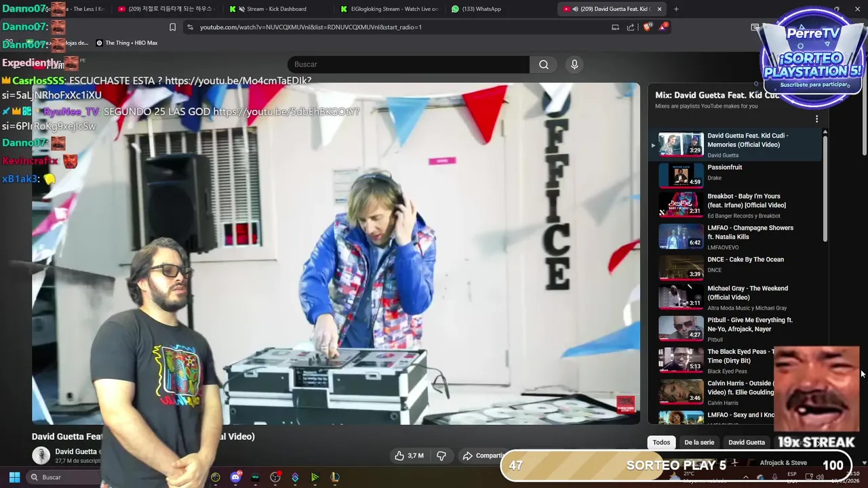
Task: Click the YouTube search magnifier button
Action: click(x=544, y=64)
